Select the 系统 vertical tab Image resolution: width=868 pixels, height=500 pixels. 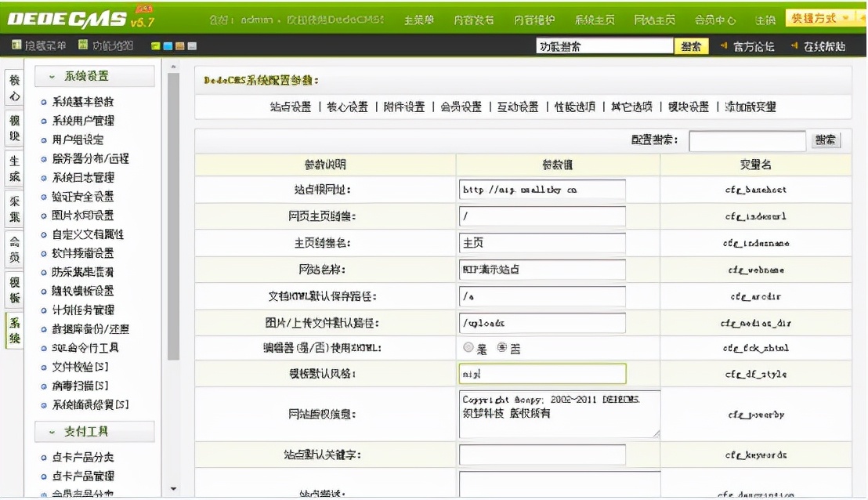[14, 331]
